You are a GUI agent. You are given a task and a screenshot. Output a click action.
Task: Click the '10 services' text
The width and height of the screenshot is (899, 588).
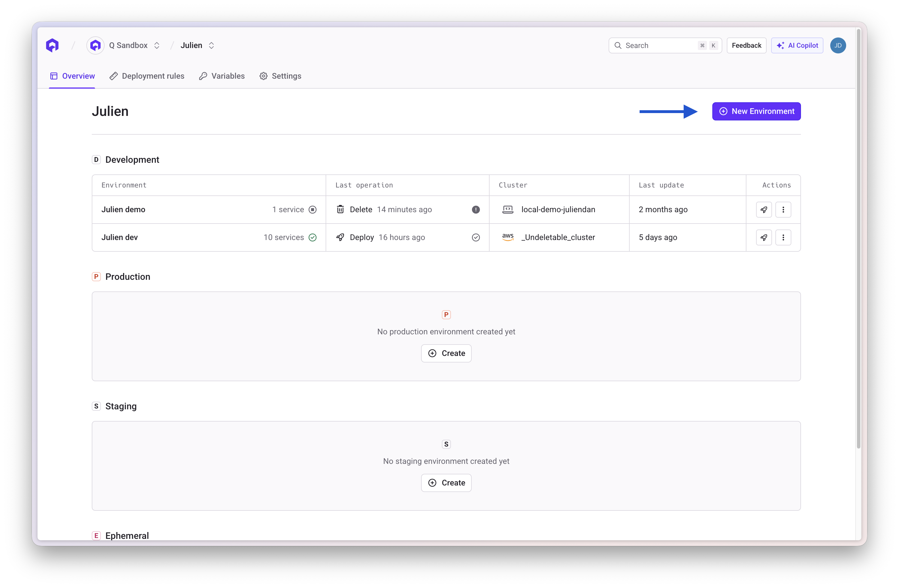point(284,237)
